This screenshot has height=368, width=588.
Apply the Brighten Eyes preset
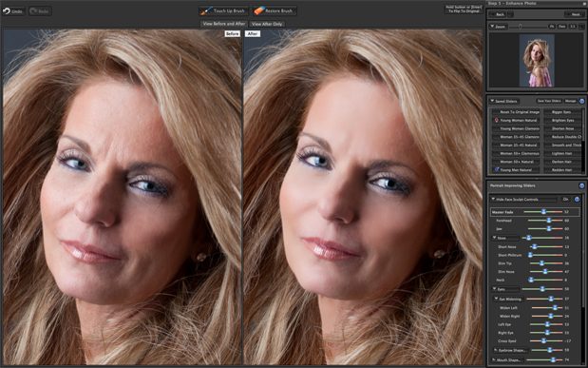(561, 120)
